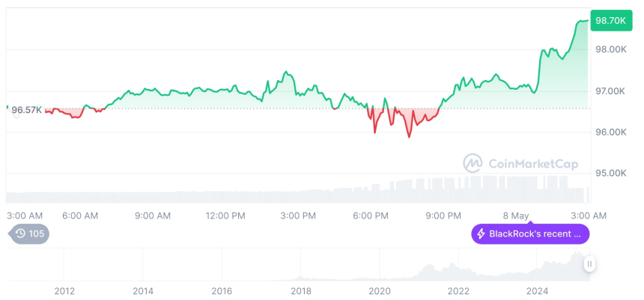Open the 105 history events badge
644x300 pixels.
30,234
